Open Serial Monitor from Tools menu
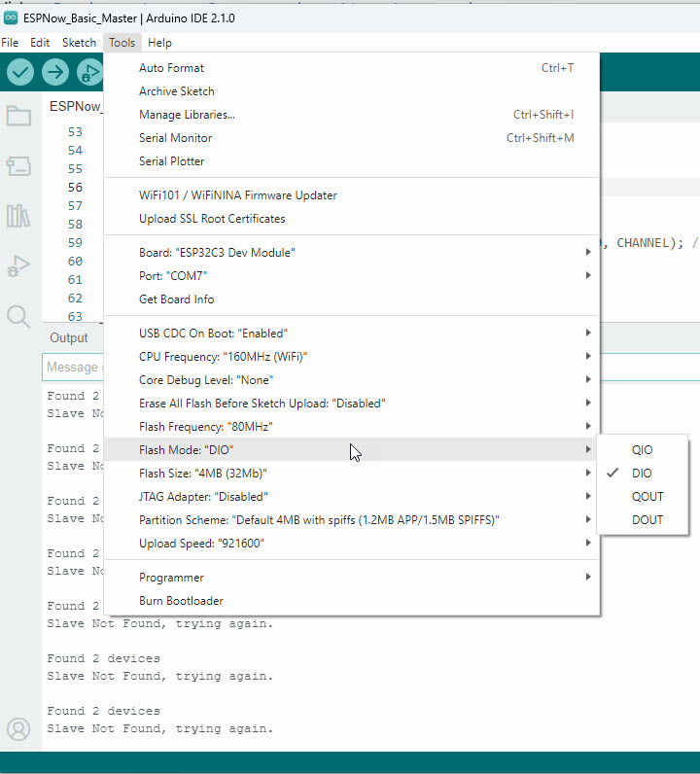This screenshot has height=774, width=700. coord(352,138)
